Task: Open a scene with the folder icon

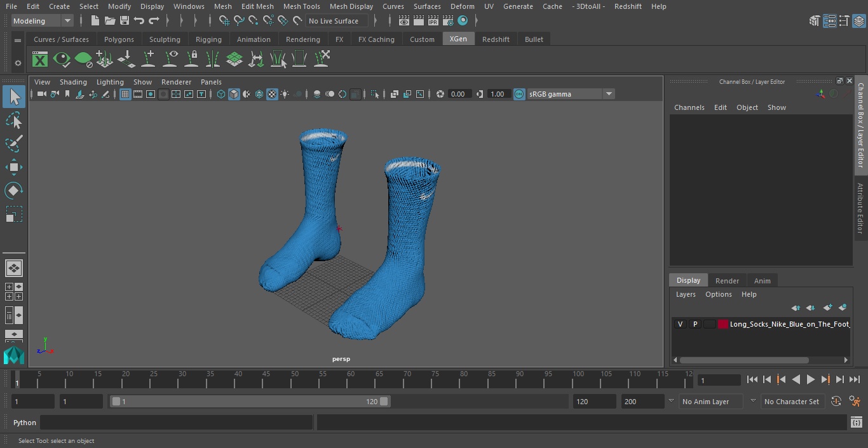Action: coord(109,21)
